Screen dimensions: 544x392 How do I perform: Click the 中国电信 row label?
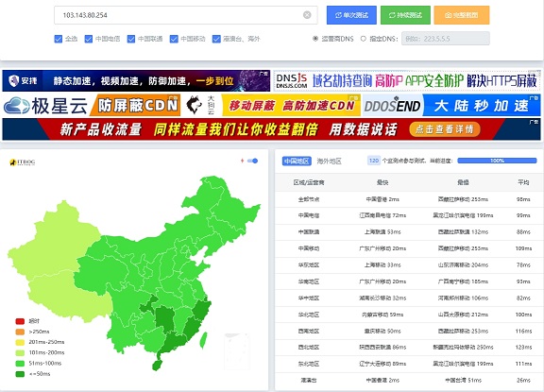pos(309,215)
